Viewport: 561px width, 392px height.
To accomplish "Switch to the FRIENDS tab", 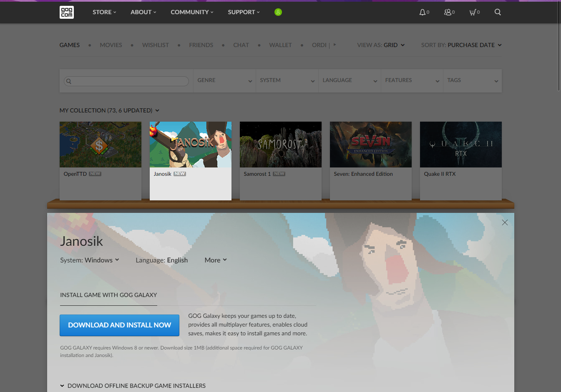I will point(201,45).
